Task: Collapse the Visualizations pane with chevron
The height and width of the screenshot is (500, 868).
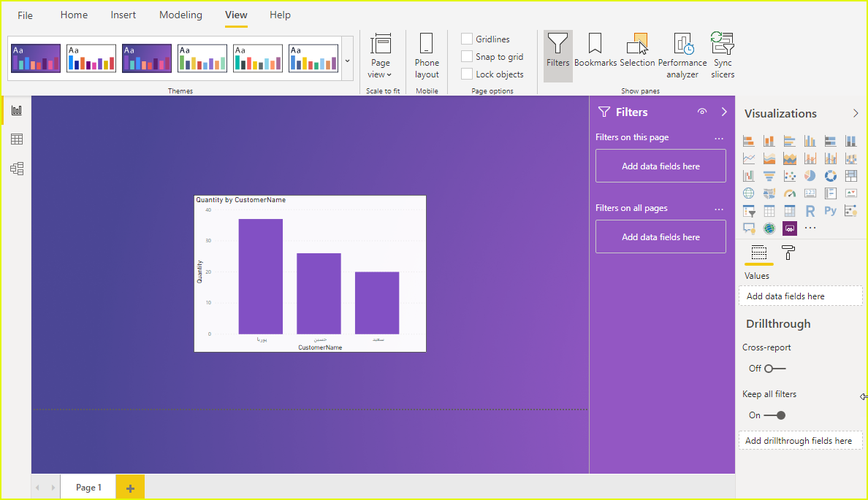Action: click(856, 113)
